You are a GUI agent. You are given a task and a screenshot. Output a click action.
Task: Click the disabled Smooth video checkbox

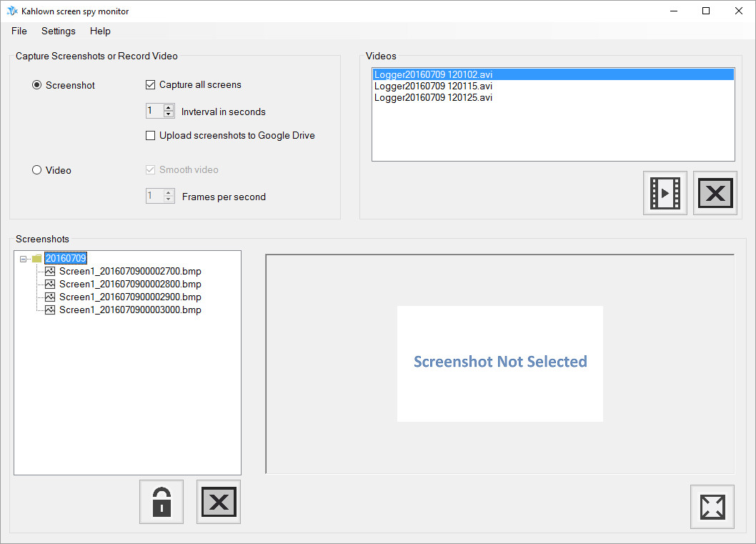151,169
